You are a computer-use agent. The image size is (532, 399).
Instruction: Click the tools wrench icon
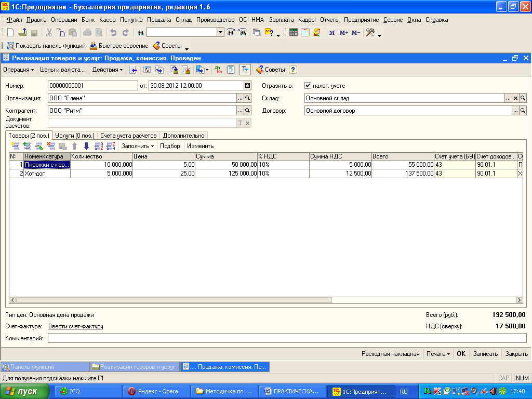click(x=370, y=33)
